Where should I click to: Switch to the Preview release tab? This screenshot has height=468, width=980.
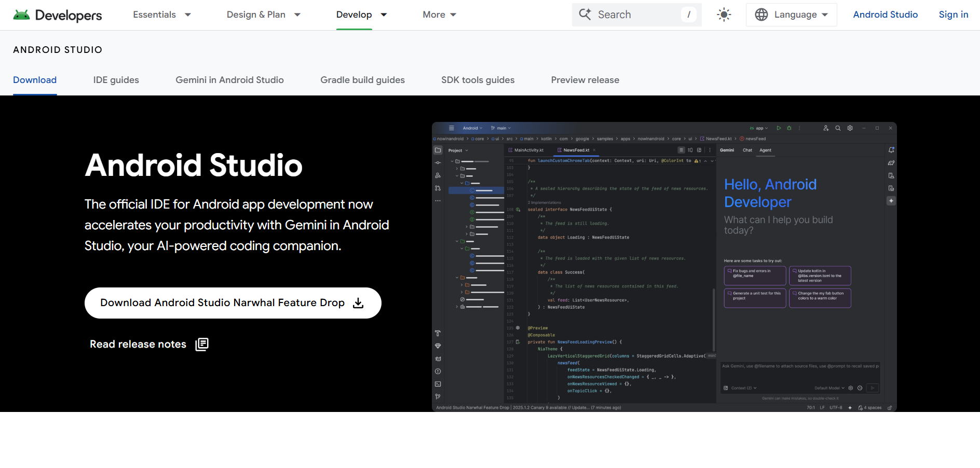(x=585, y=80)
